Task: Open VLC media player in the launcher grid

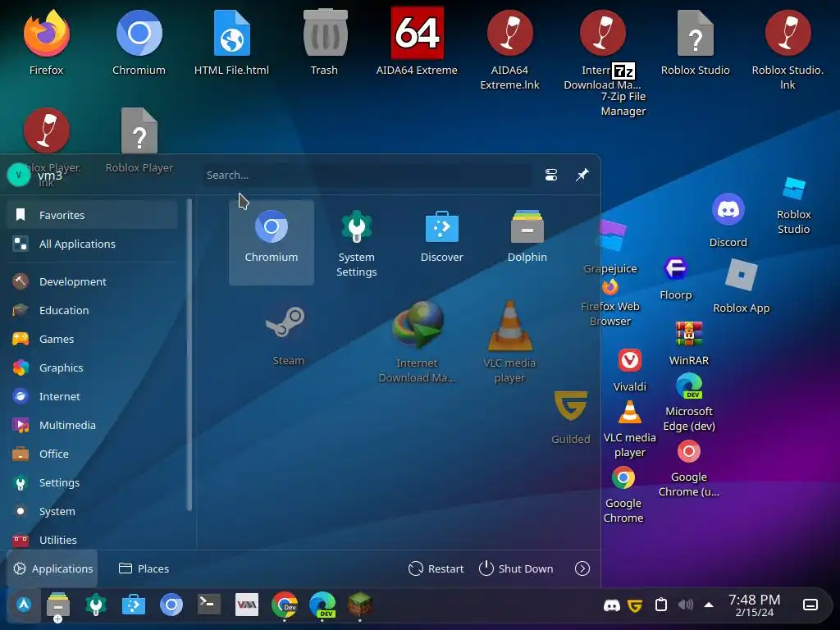Action: click(x=509, y=342)
